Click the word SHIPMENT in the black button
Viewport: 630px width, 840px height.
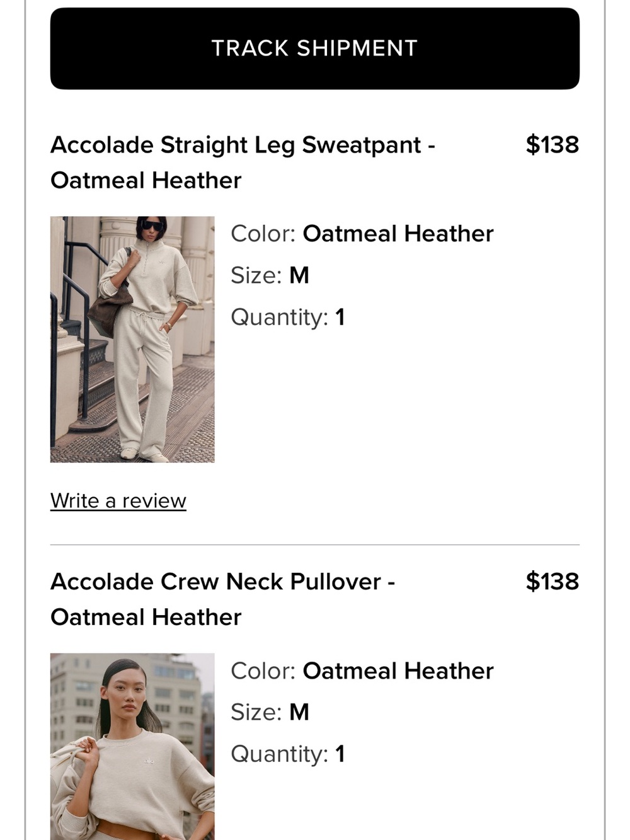[x=357, y=49]
